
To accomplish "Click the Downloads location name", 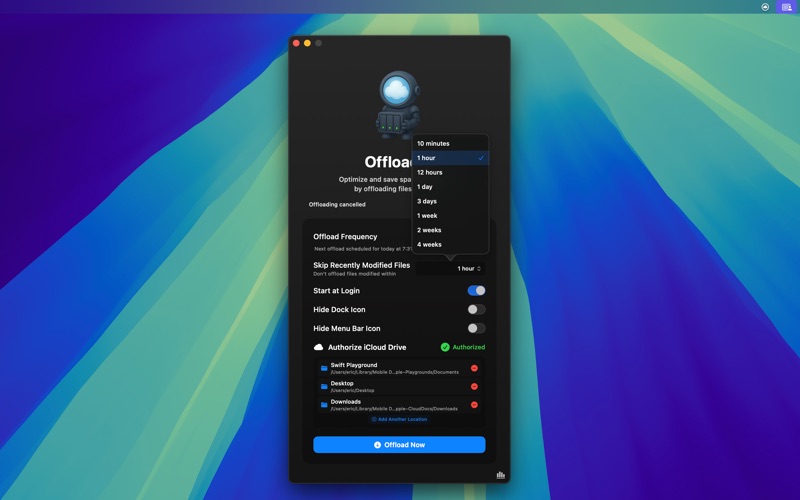I will pyautogui.click(x=345, y=402).
